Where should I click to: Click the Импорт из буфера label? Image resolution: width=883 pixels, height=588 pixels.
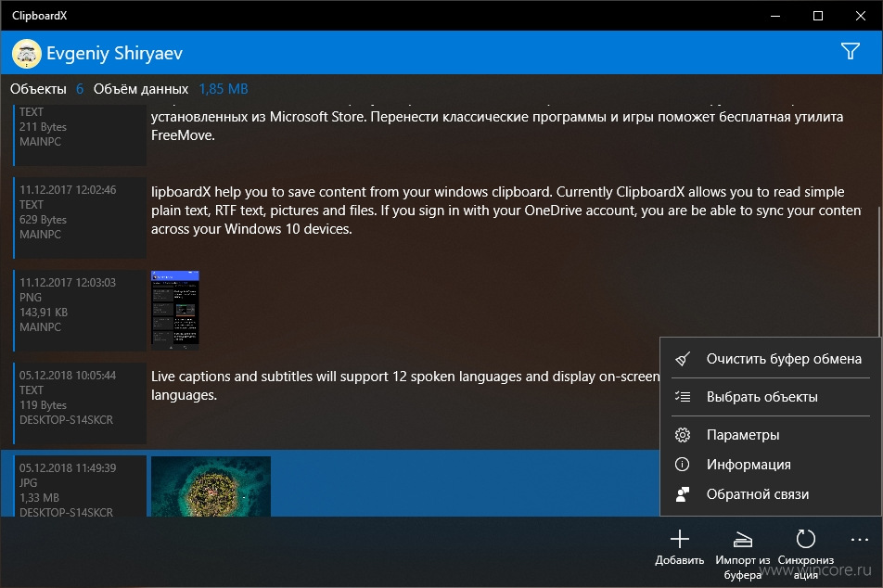[743, 568]
